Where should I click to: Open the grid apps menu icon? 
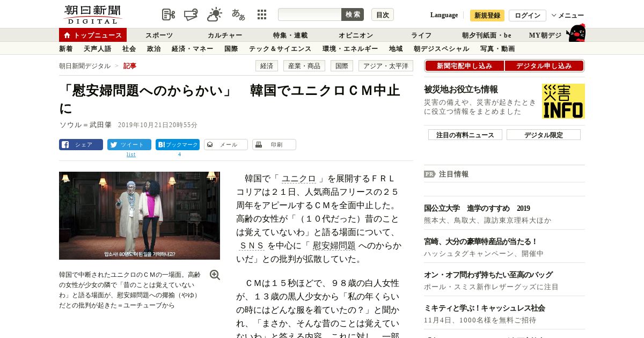click(262, 14)
